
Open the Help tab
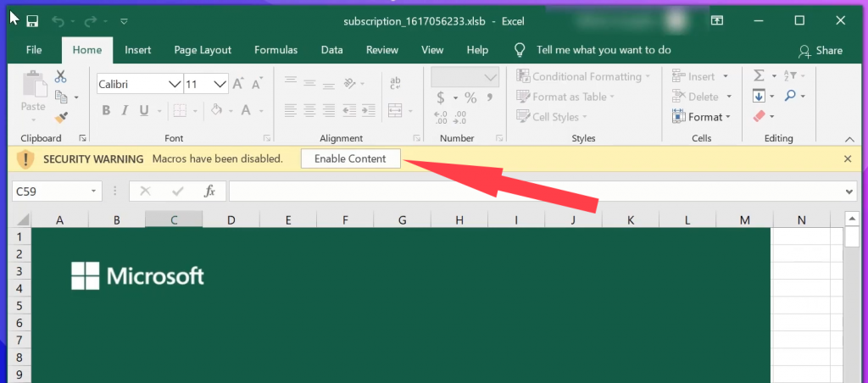coord(477,50)
